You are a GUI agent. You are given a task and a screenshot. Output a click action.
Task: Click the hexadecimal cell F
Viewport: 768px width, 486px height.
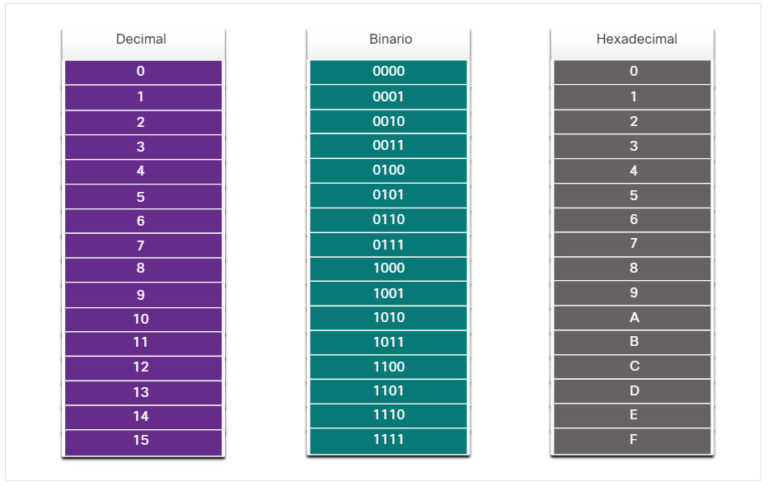point(632,440)
